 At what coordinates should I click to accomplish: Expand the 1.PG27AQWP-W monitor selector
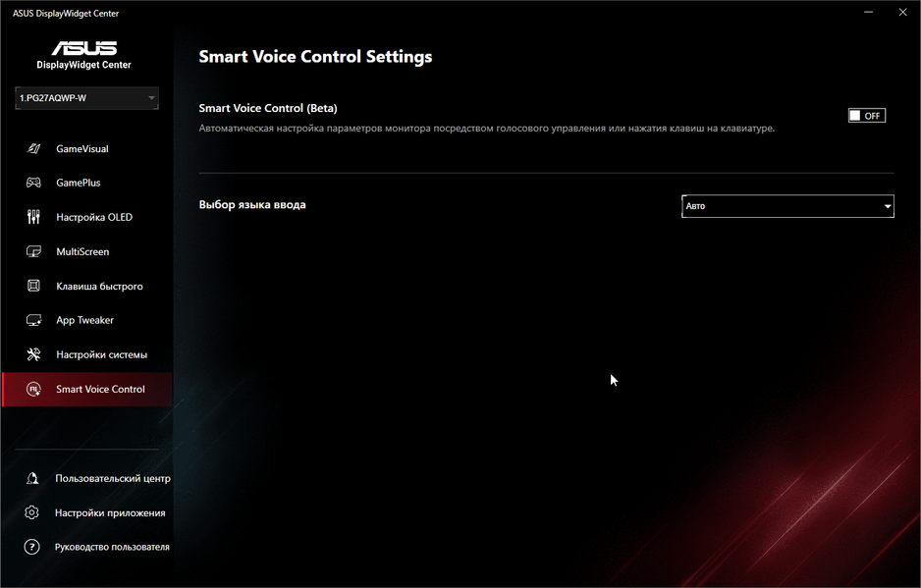point(87,98)
